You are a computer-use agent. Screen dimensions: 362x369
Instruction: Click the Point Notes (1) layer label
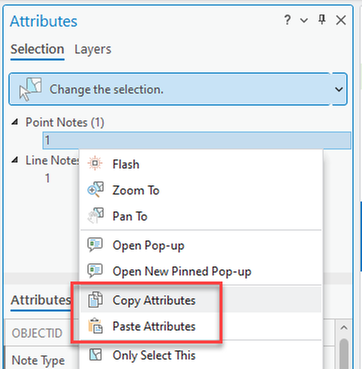click(x=65, y=122)
